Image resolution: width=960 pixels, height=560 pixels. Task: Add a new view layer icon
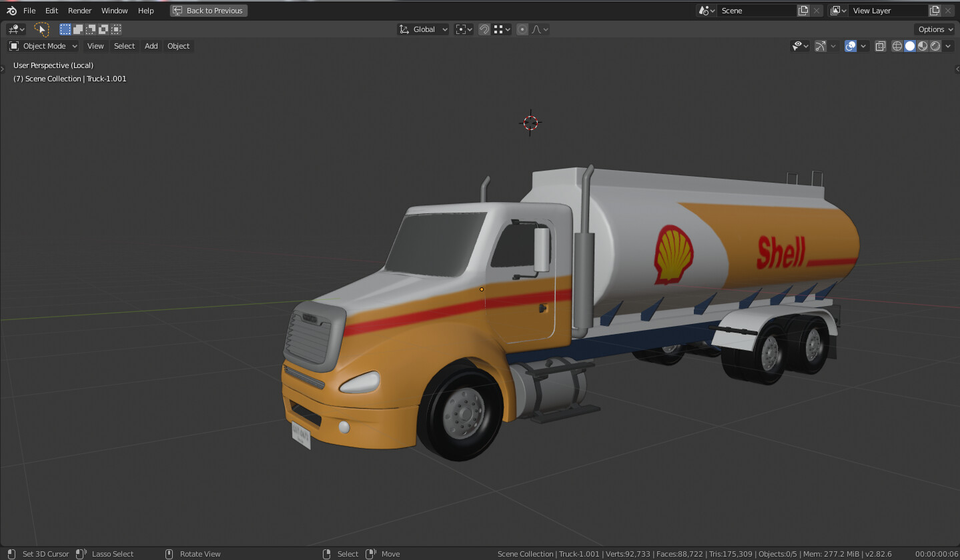click(935, 11)
